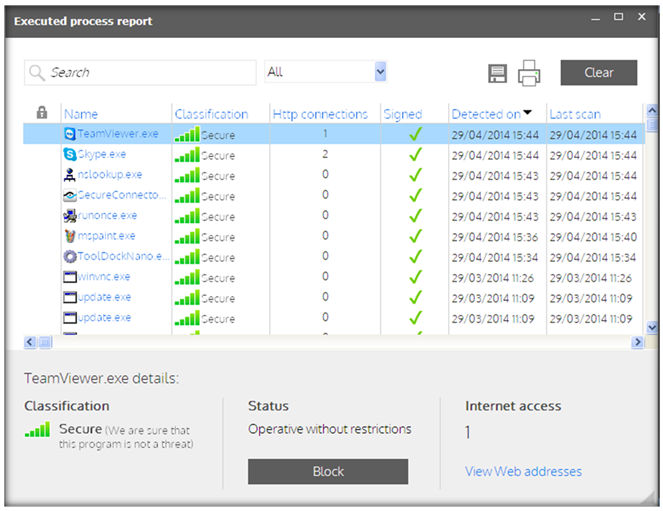The image size is (663, 511).
Task: Click the horizontal scrollbar left arrow
Action: (x=30, y=342)
